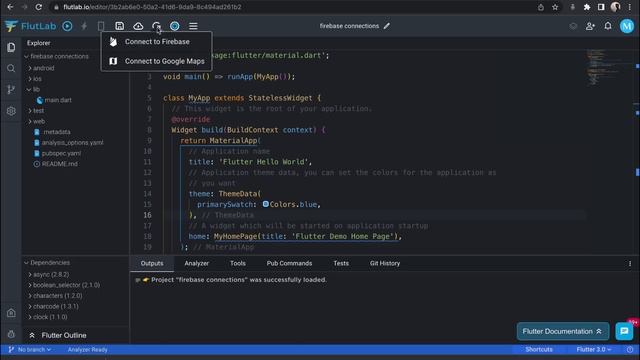This screenshot has width=640, height=360.
Task: Switch to the Outputs tab
Action: [152, 264]
